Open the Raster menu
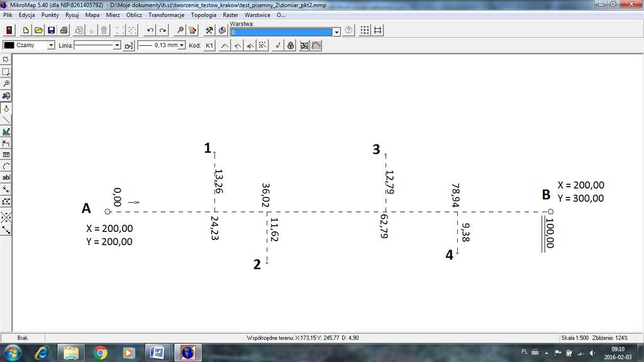Screen dimensions: 644x362 pos(230,15)
